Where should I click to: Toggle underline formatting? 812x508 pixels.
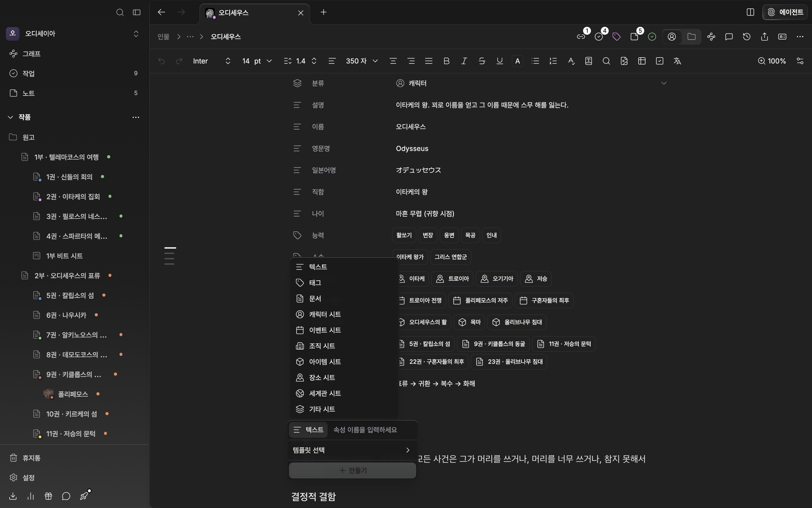500,61
